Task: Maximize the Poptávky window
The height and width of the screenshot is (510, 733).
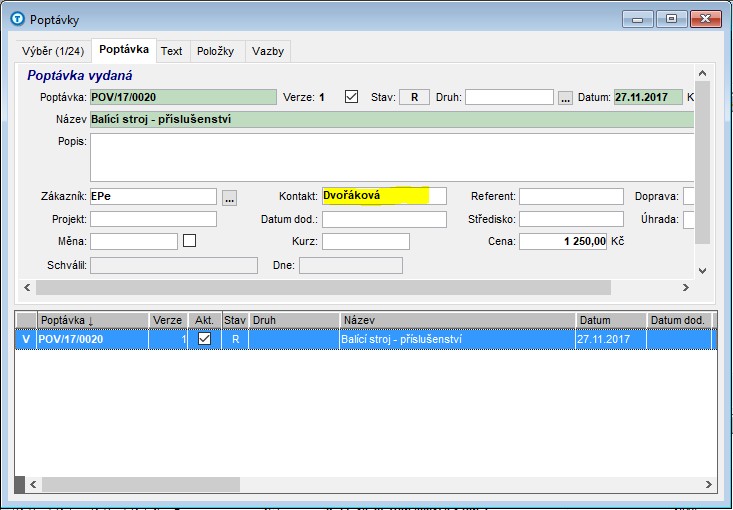Action: point(671,19)
